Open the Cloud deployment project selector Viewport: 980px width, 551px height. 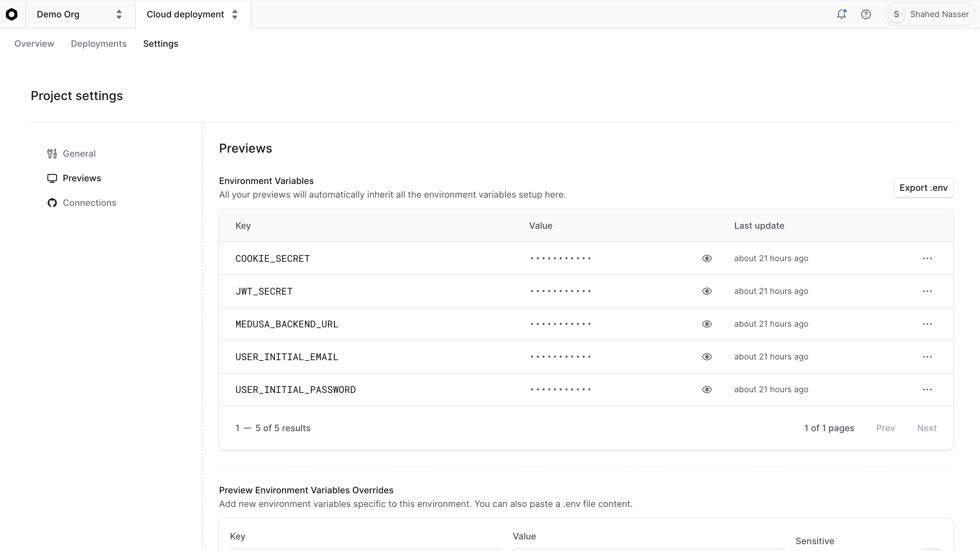pyautogui.click(x=192, y=14)
